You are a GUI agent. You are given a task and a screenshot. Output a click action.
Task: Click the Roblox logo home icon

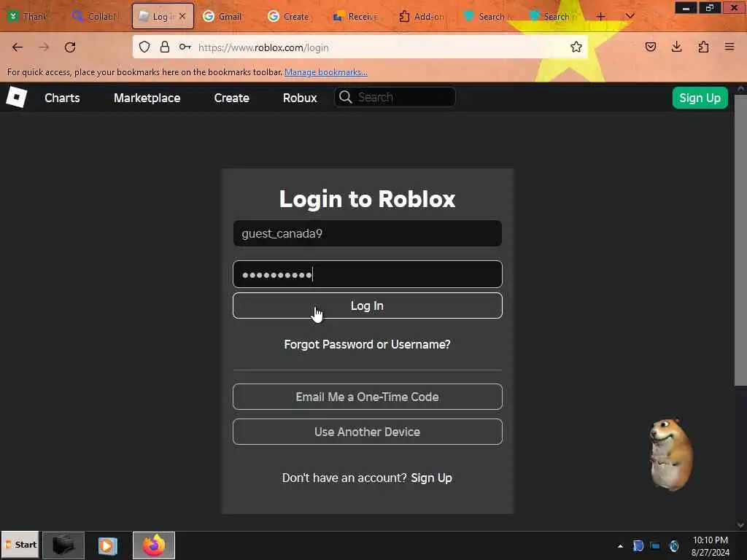(17, 97)
